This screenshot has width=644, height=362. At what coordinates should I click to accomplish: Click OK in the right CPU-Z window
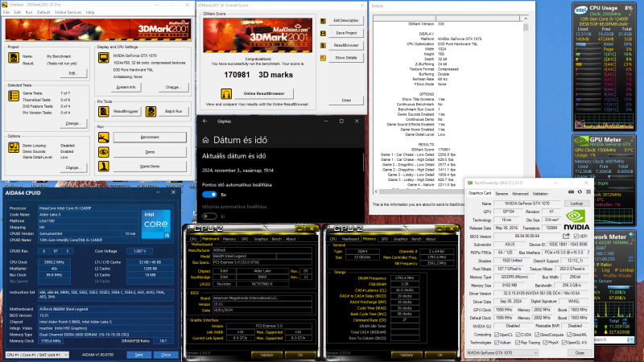[x=440, y=355]
